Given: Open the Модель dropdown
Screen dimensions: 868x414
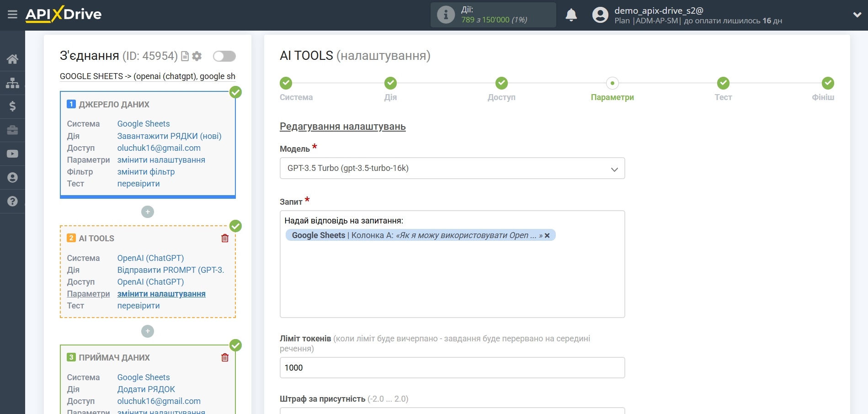Looking at the screenshot, I should 452,168.
